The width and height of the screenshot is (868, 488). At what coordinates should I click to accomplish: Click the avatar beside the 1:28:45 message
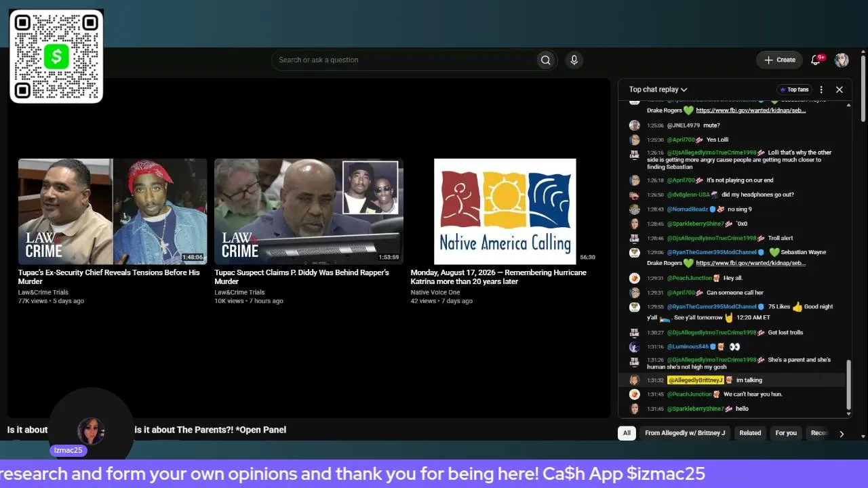pos(634,224)
